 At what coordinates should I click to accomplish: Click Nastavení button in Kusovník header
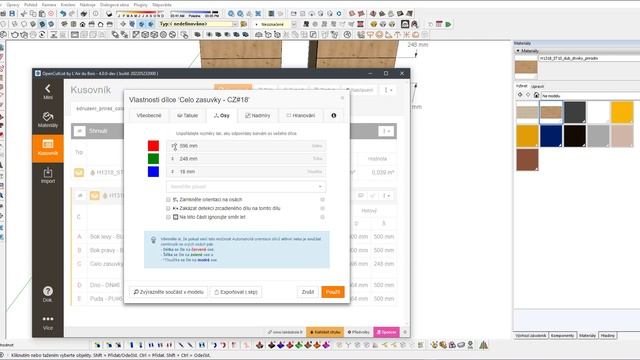[x=359, y=90]
